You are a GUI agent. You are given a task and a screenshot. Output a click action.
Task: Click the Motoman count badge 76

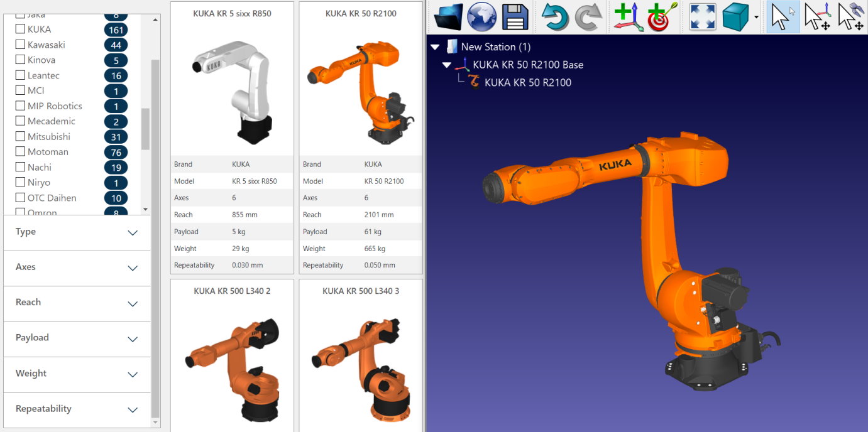pyautogui.click(x=116, y=152)
